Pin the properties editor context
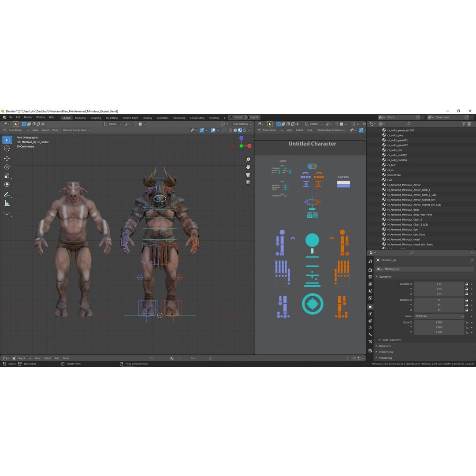Viewport: 476px width, 476px height. (472, 260)
